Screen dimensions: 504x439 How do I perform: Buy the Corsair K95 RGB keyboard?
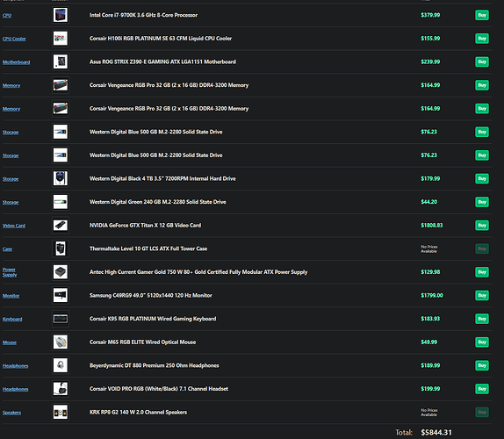coord(482,319)
